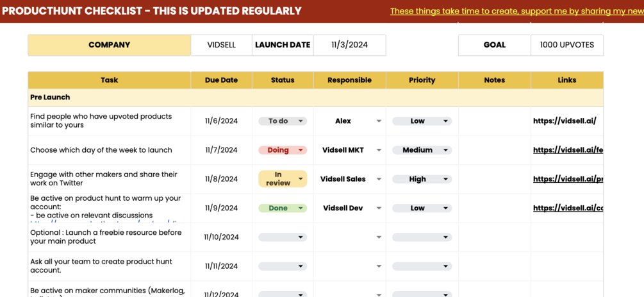Expand the 'Alex' responsible dropdown
This screenshot has width=644, height=297.
pyautogui.click(x=379, y=121)
